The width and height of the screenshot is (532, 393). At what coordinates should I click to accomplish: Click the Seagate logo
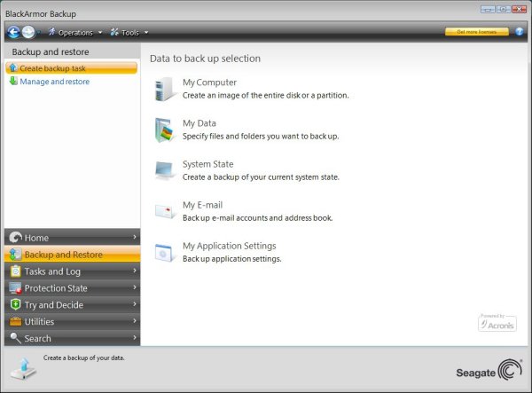489,371
